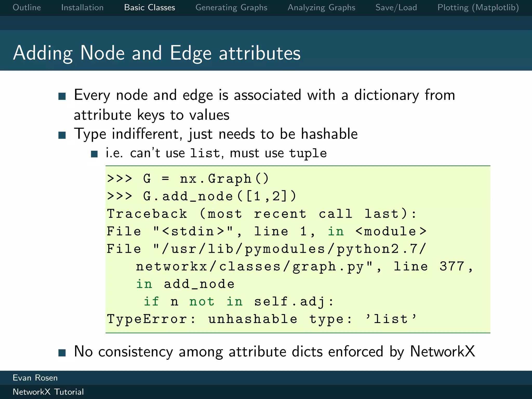Select the 'No consistency among attribute dicts' bullet

coord(274,352)
